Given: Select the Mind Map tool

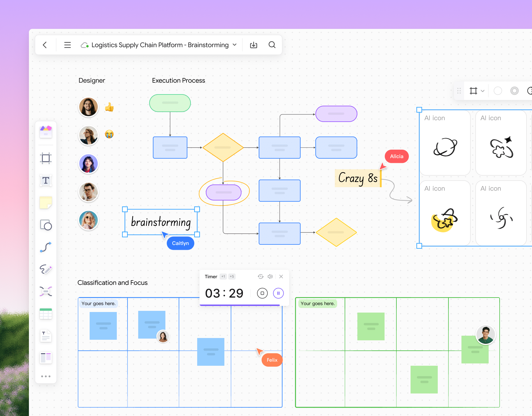Looking at the screenshot, I should (x=46, y=291).
